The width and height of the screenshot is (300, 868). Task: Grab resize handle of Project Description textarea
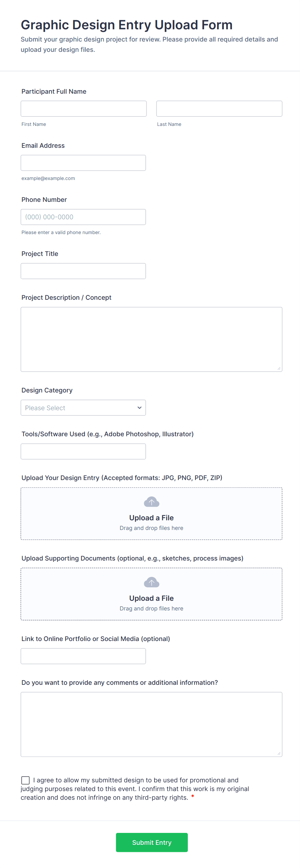coord(279,369)
